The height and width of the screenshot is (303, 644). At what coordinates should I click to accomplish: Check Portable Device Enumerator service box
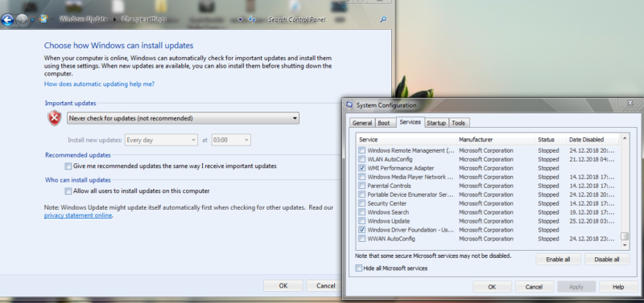(x=361, y=194)
